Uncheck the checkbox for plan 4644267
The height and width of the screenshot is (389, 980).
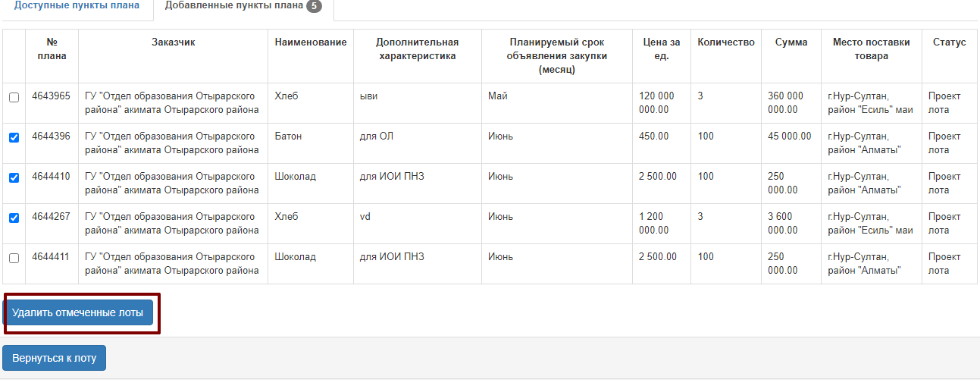point(14,218)
